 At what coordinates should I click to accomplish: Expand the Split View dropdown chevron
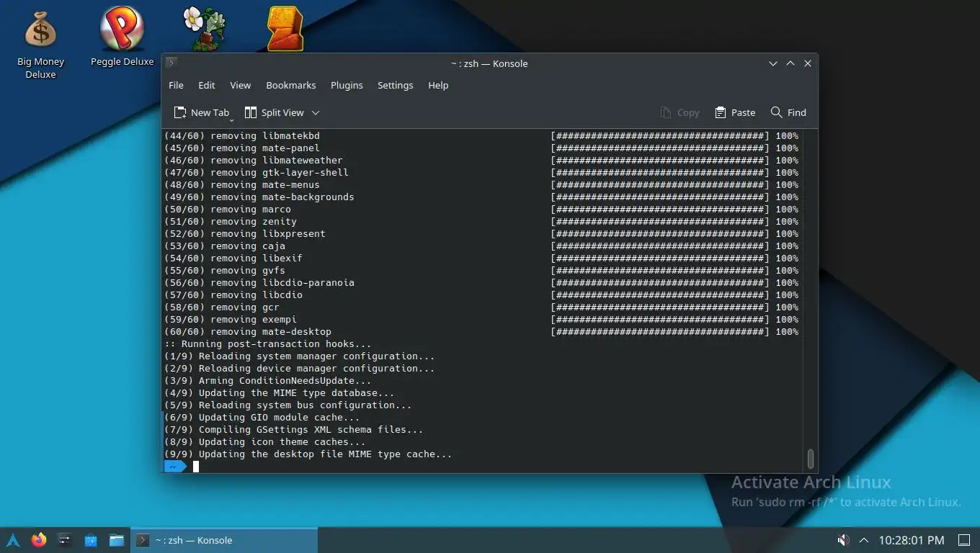pos(316,112)
